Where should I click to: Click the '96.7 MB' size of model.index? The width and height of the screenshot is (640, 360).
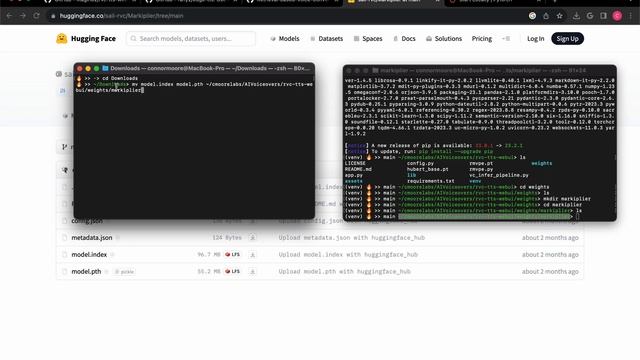pyautogui.click(x=209, y=254)
